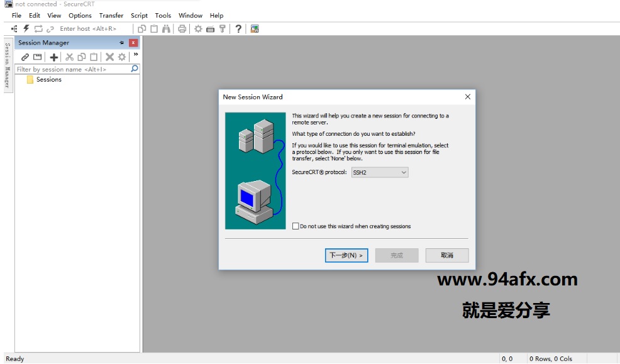
Task: Open the Transfer menu
Action: [x=111, y=16]
